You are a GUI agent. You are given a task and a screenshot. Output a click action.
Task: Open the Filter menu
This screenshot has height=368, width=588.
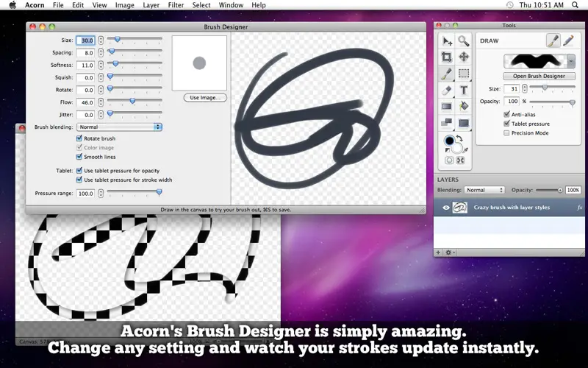(176, 5)
